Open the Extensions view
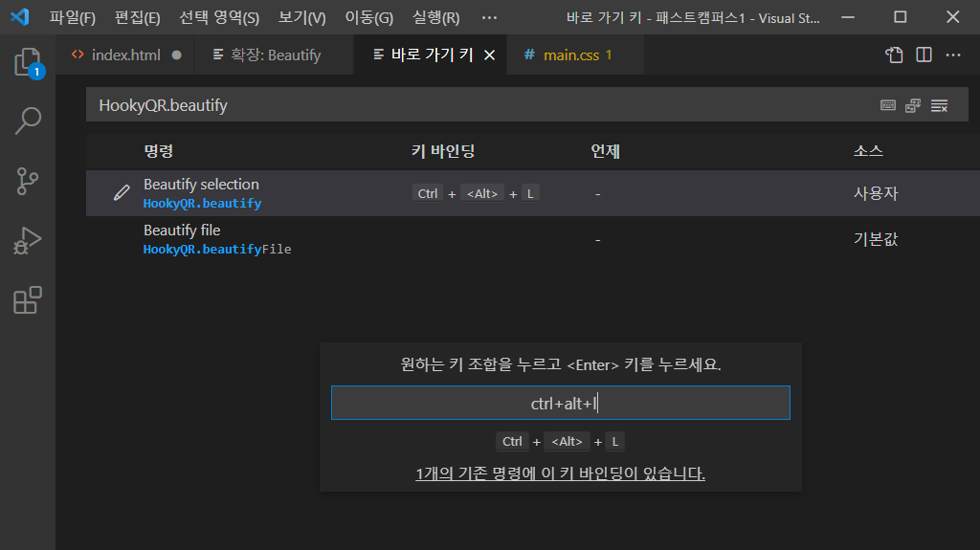The width and height of the screenshot is (980, 550). pyautogui.click(x=28, y=300)
